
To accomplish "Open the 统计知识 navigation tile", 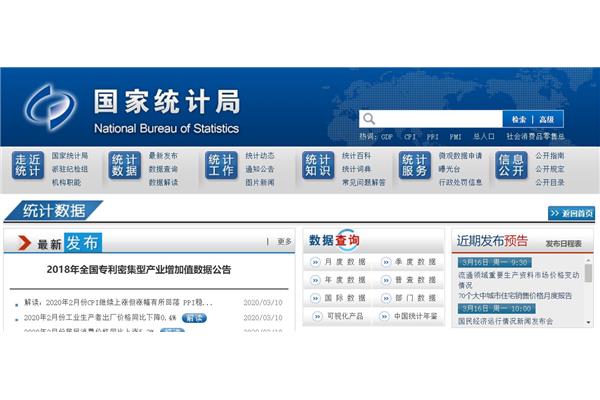I will pos(318,165).
